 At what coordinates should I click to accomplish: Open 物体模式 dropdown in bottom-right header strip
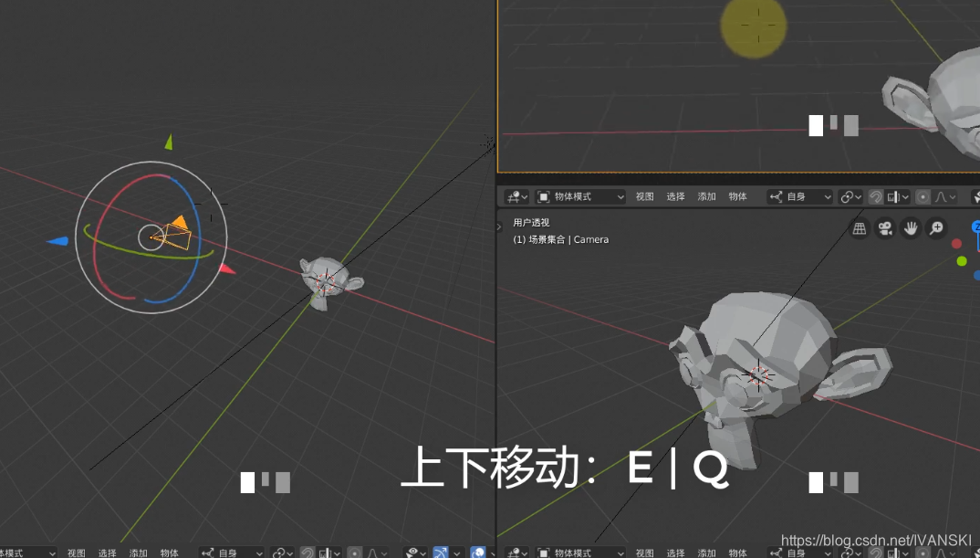pyautogui.click(x=580, y=553)
